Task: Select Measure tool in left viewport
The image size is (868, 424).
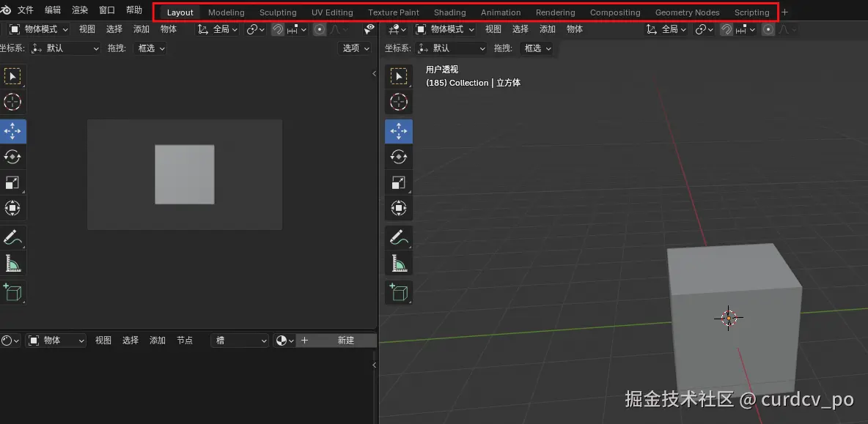Action: pyautogui.click(x=12, y=263)
